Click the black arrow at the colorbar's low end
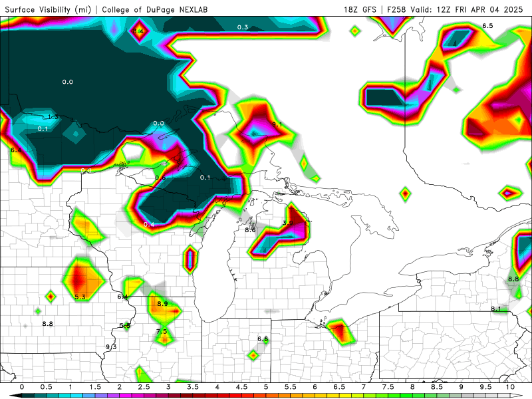This screenshot has width=532, height=399. point(15,396)
